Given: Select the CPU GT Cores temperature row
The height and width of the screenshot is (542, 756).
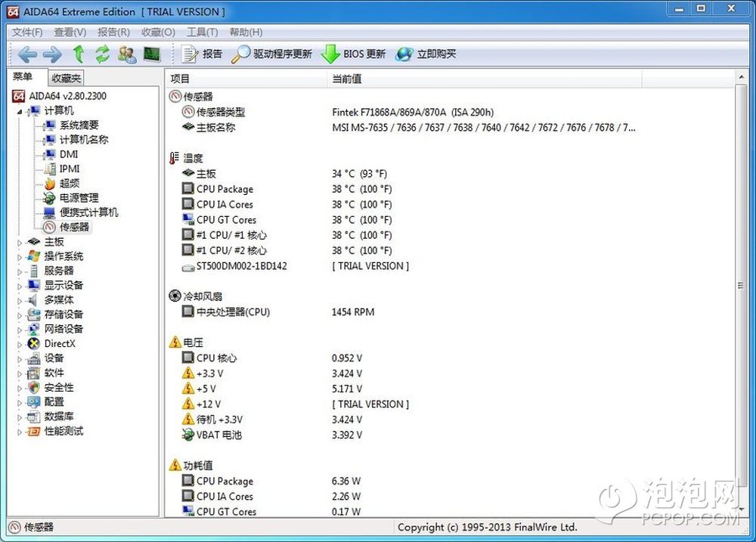Looking at the screenshot, I should tap(287, 220).
